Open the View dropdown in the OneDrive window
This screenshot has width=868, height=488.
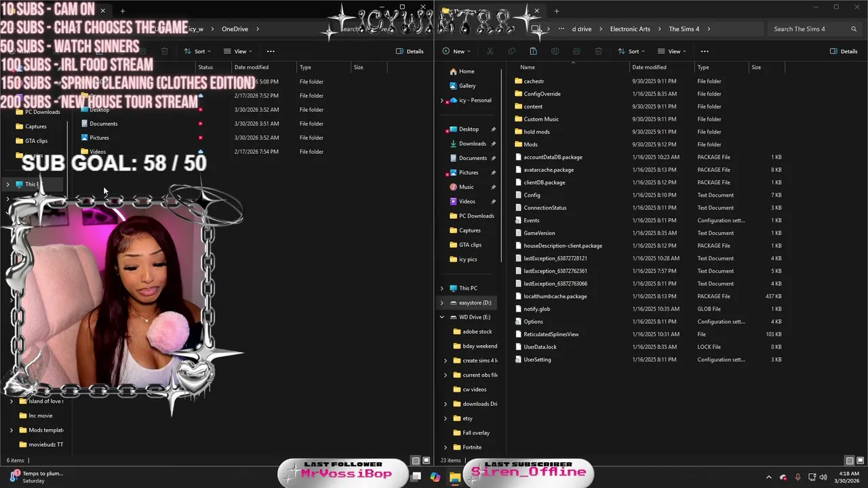pyautogui.click(x=237, y=52)
